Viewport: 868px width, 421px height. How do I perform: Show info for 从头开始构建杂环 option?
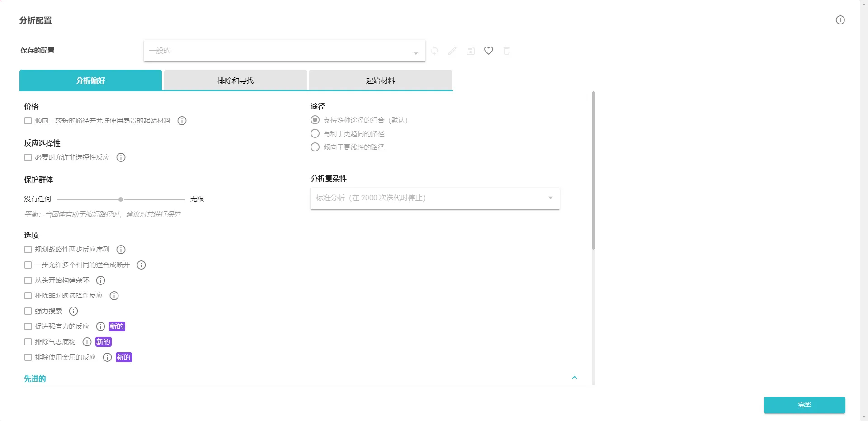tap(100, 280)
